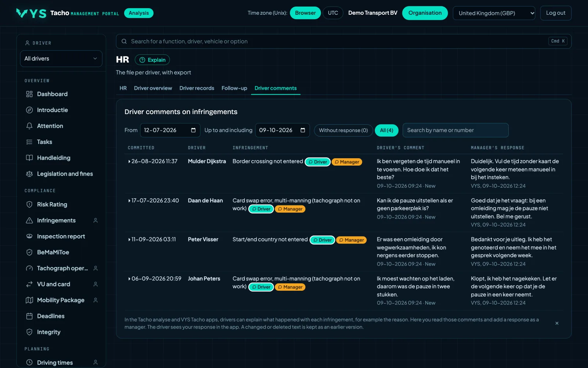Screen dimensions: 588x368
Task: Filter comments Without response (0)
Action: click(x=343, y=130)
